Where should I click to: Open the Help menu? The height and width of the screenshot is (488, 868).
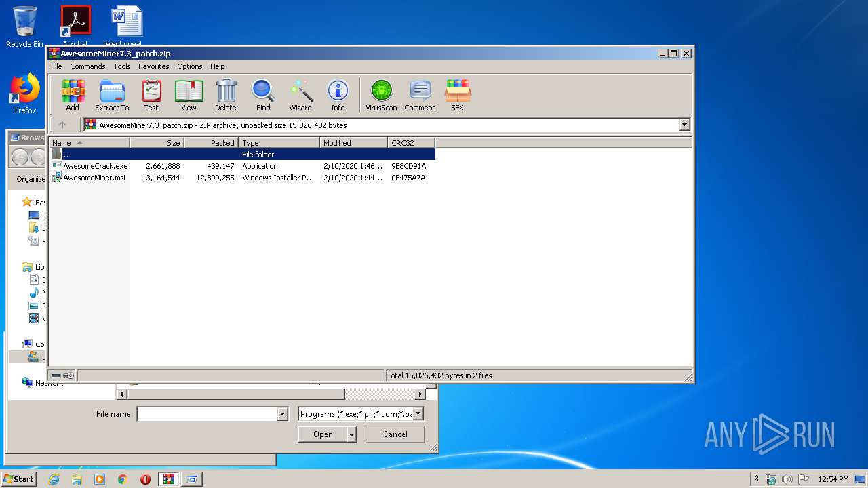click(x=217, y=66)
